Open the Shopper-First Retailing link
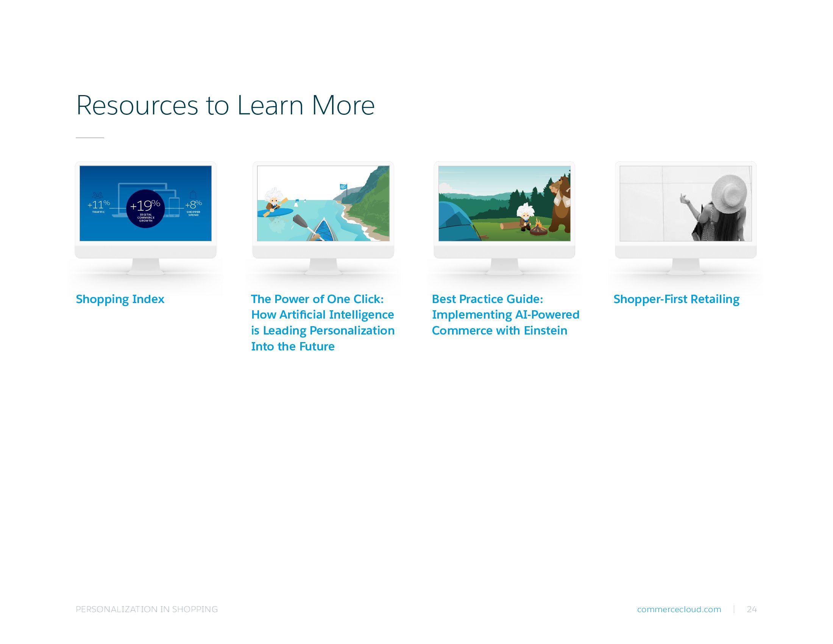 click(x=676, y=299)
